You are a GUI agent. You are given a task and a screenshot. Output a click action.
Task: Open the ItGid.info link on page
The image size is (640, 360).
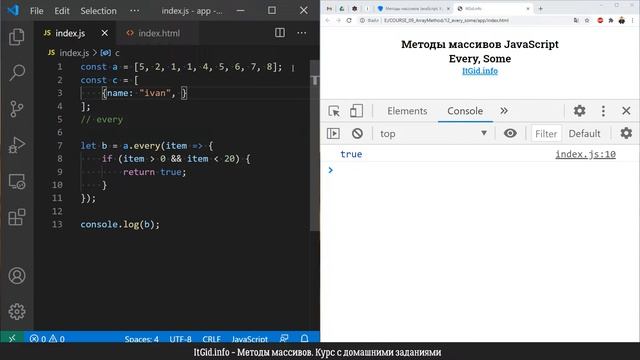pyautogui.click(x=480, y=71)
